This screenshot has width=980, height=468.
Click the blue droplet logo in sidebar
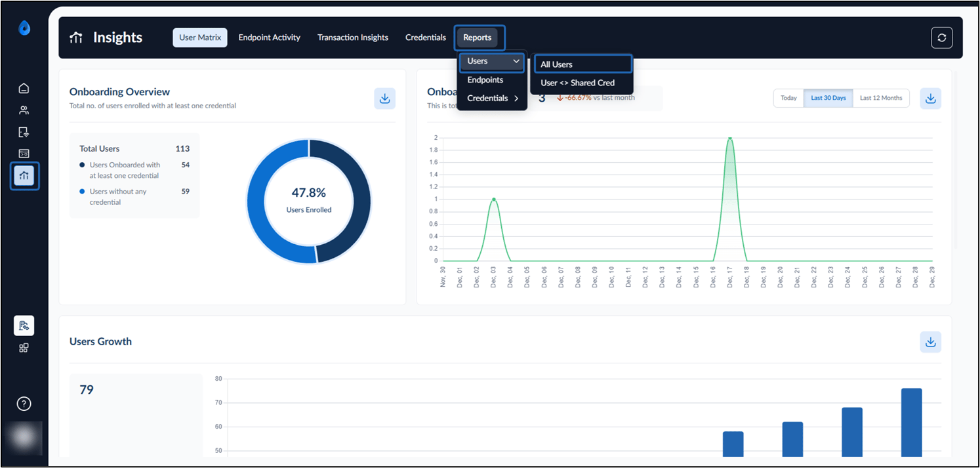(x=24, y=29)
